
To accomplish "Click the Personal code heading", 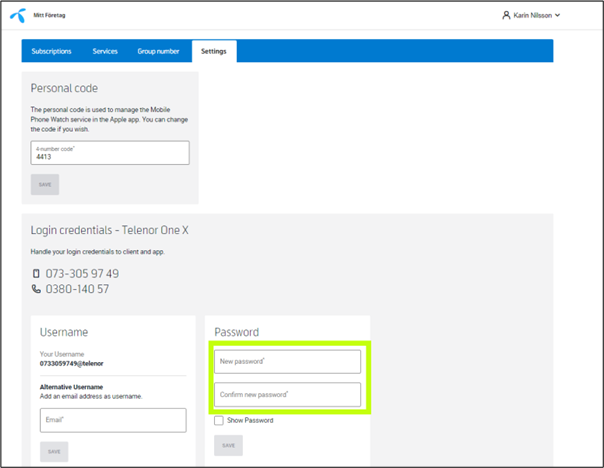I will 64,88.
